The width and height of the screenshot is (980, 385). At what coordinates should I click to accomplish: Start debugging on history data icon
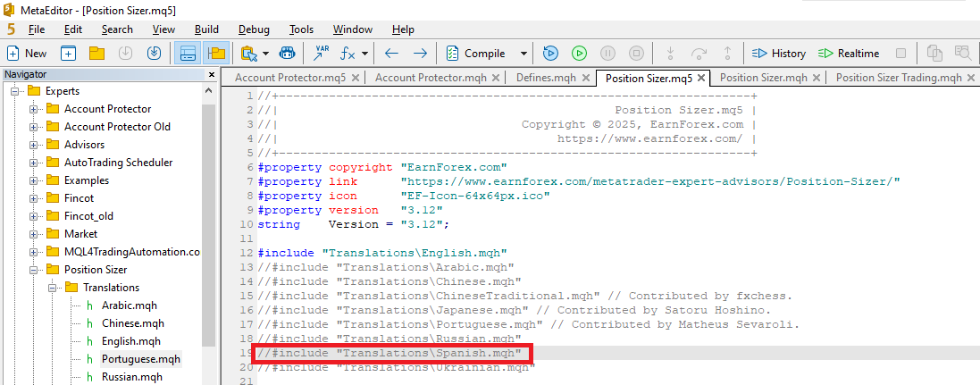(x=550, y=53)
